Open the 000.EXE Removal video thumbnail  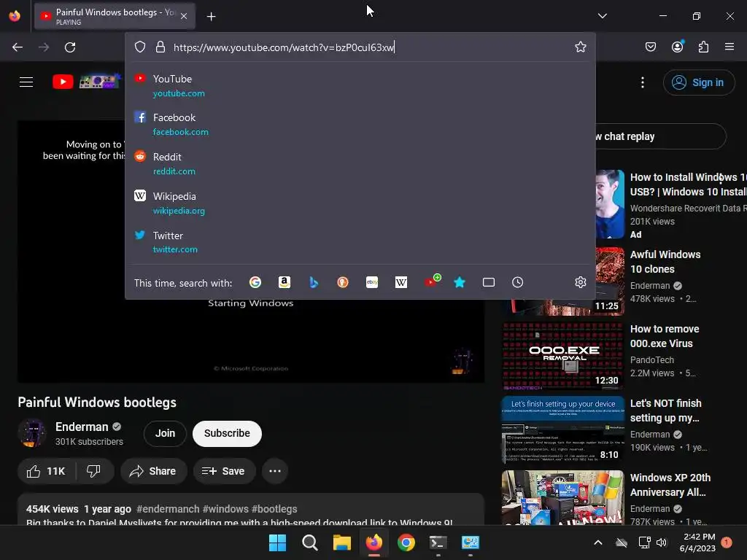563,356
